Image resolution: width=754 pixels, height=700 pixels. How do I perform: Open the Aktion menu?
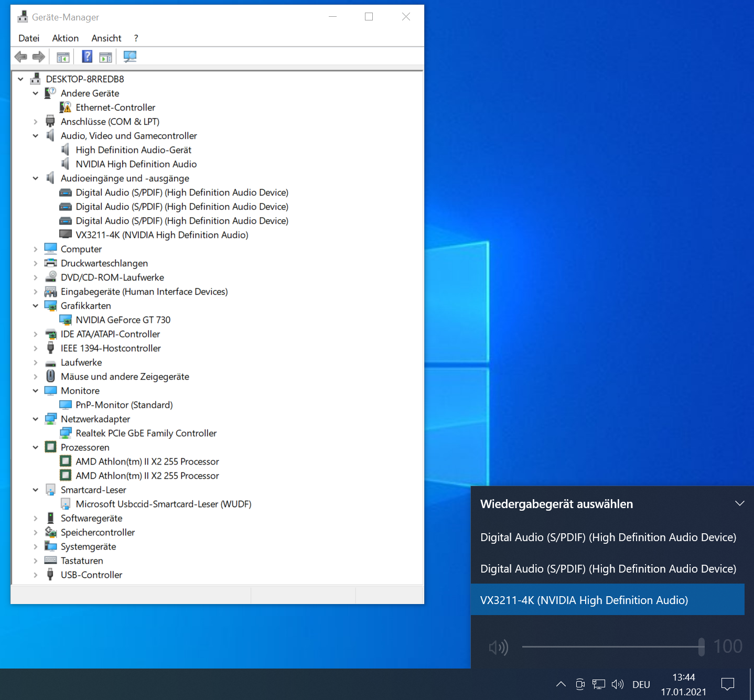pos(66,38)
